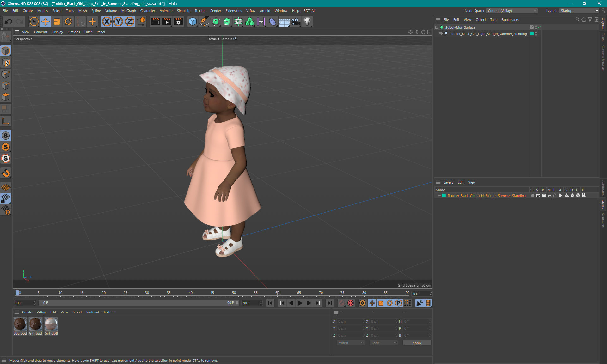Open Layers panel Edit menu

pyautogui.click(x=461, y=182)
